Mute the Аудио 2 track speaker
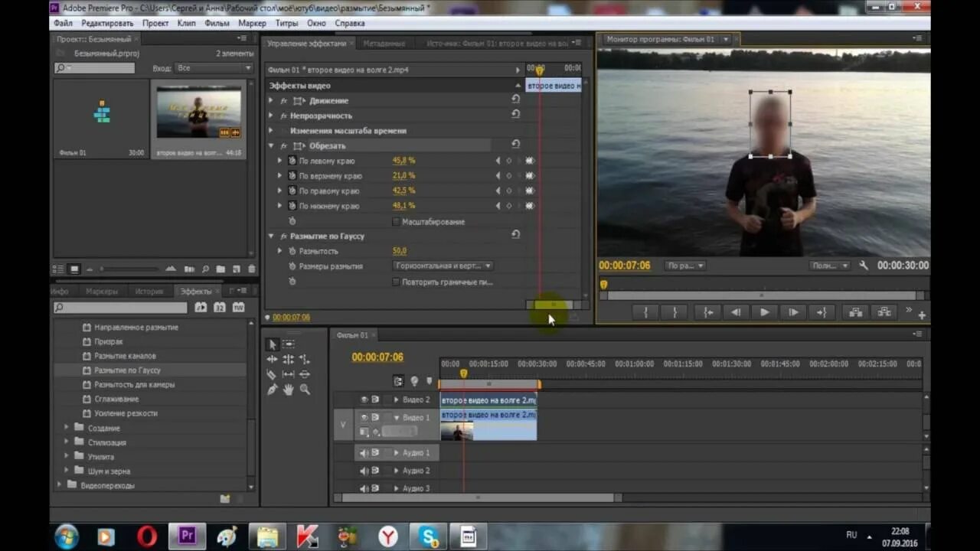The image size is (980, 551). coord(364,471)
